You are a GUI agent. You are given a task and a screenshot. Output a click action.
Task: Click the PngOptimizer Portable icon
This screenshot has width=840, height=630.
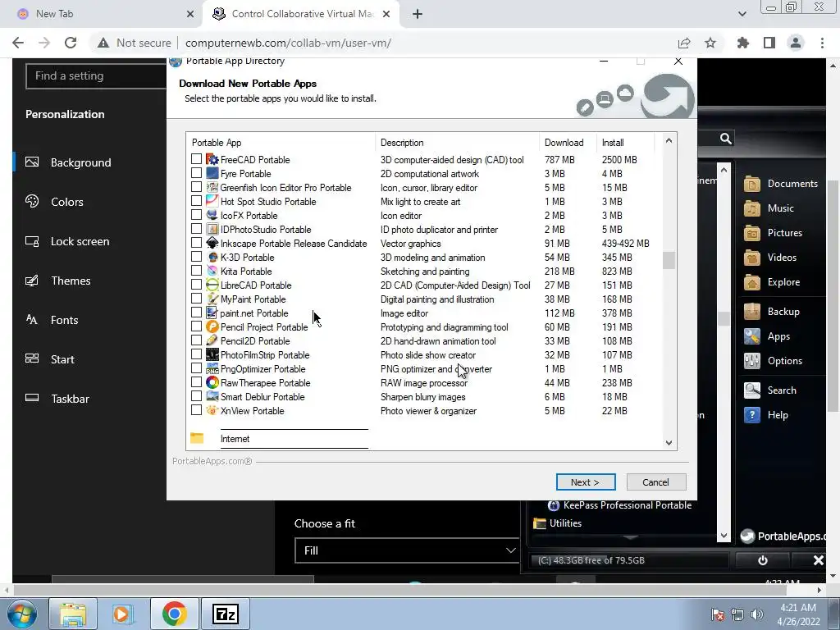tap(212, 368)
